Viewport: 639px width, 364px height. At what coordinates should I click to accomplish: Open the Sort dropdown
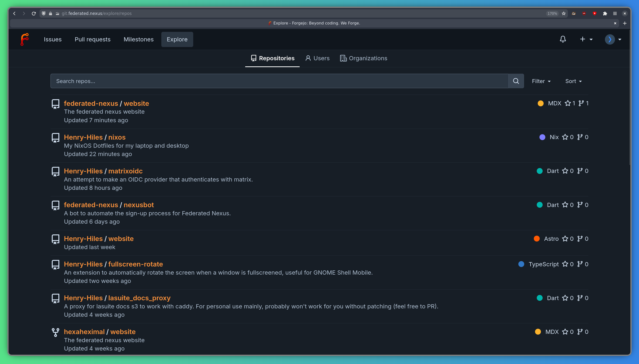point(573,81)
